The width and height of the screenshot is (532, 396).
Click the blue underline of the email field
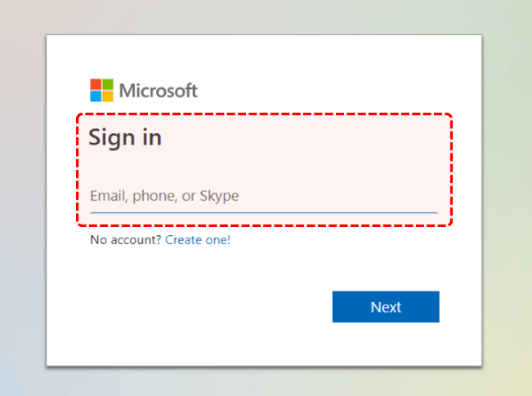264,212
